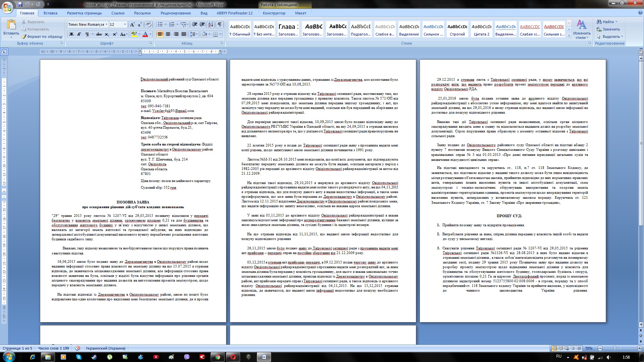This screenshot has width=644, height=362.
Task: Click the numbered list icon
Action: click(x=172, y=24)
